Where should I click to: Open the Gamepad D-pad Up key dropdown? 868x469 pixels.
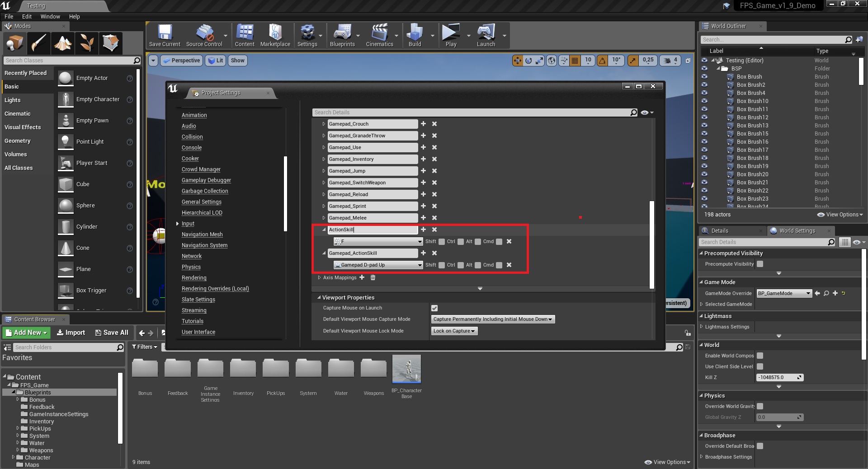pyautogui.click(x=378, y=265)
